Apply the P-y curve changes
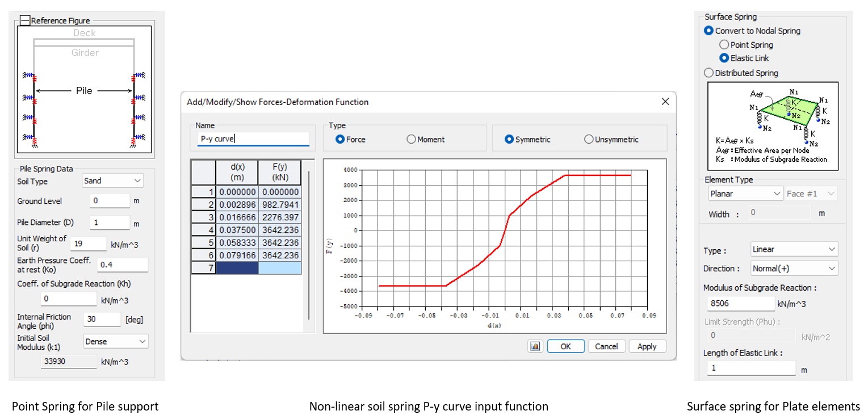The width and height of the screenshot is (868, 419). point(647,346)
